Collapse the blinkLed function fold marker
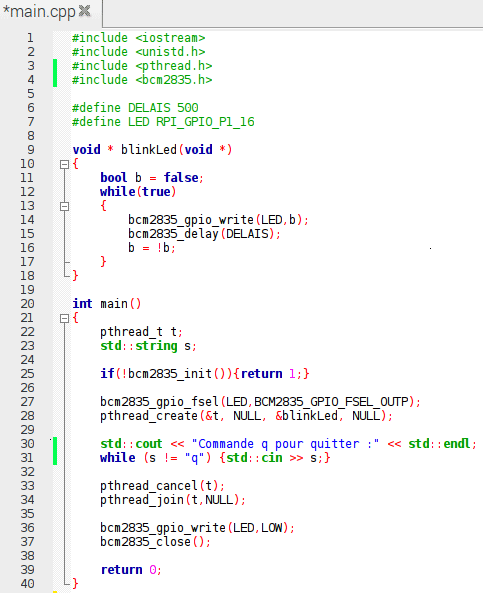 point(64,164)
